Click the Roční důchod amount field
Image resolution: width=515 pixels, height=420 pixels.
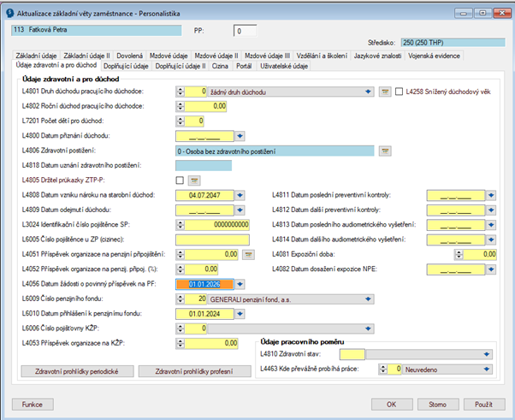pyautogui.click(x=206, y=106)
